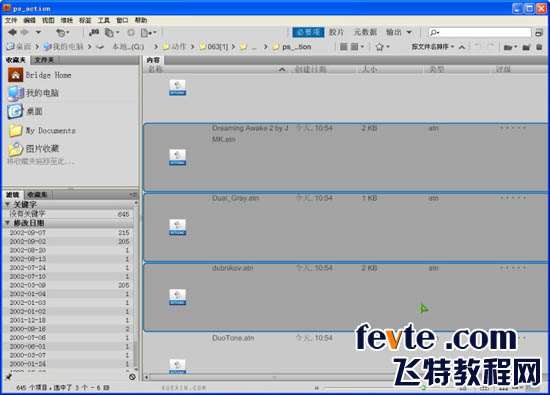
Task: Select 收藏集 panel tab
Action: coord(37,195)
